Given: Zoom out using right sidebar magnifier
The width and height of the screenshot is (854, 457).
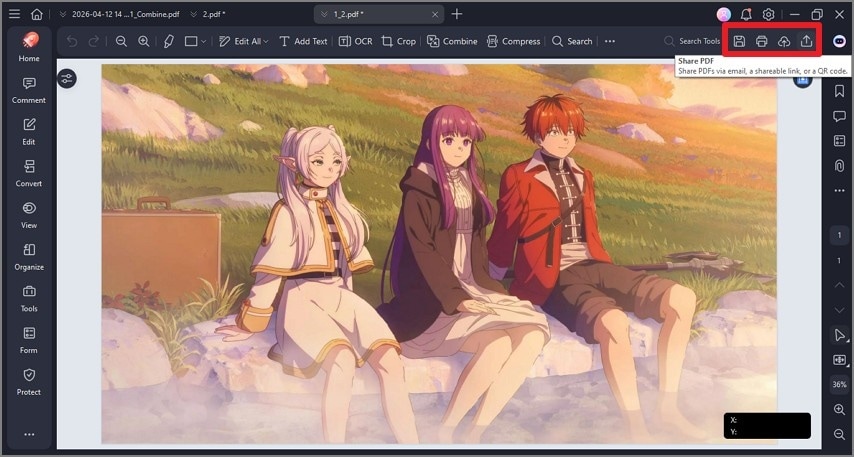Looking at the screenshot, I should 839,434.
